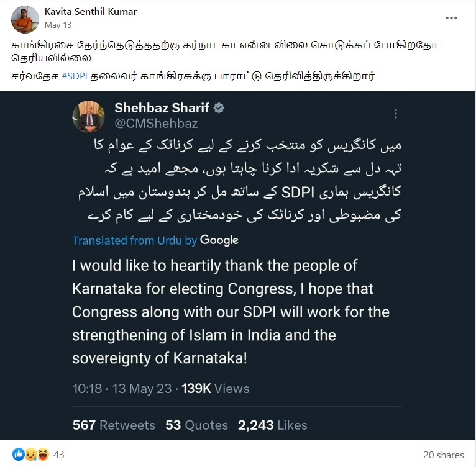
Task: Open the Facebook post options three-dot menu
Action: [451, 19]
